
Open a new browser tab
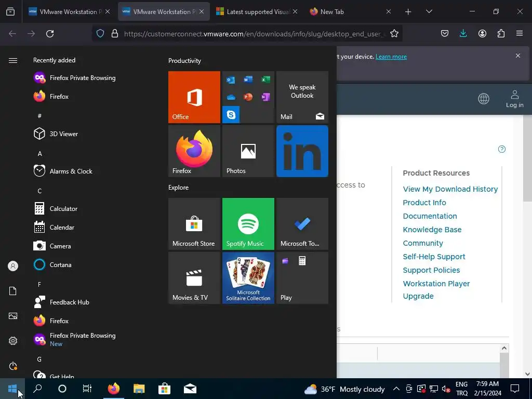pos(408,11)
